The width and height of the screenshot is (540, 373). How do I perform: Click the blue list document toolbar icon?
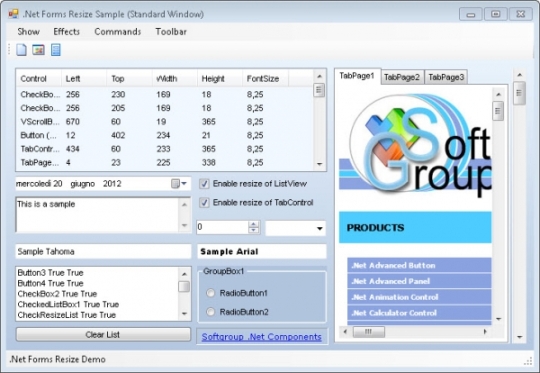pyautogui.click(x=55, y=50)
